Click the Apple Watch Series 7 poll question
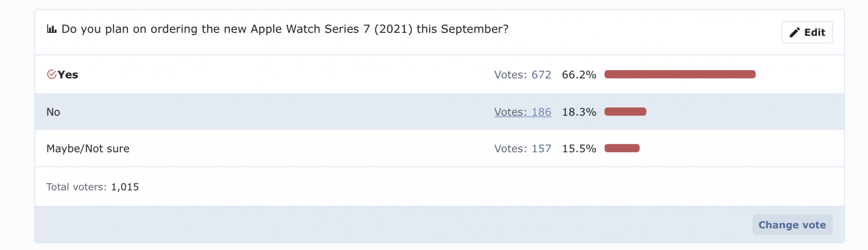This screenshot has height=250, width=868. point(285,29)
